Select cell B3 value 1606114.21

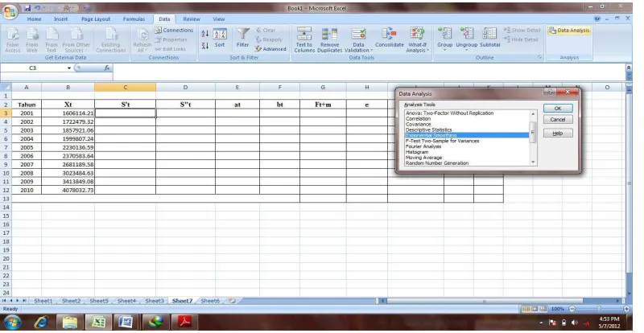pyautogui.click(x=68, y=113)
